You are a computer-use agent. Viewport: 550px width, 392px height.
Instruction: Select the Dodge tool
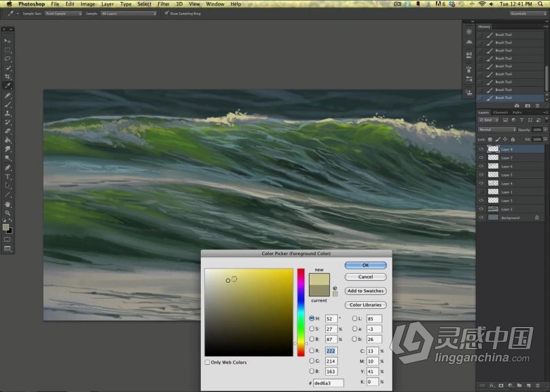(x=7, y=158)
